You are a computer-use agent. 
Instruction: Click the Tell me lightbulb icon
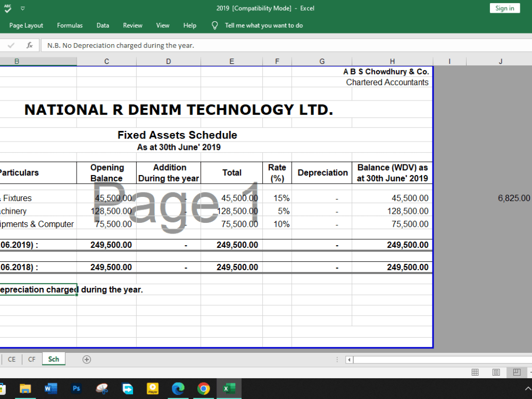tap(214, 26)
